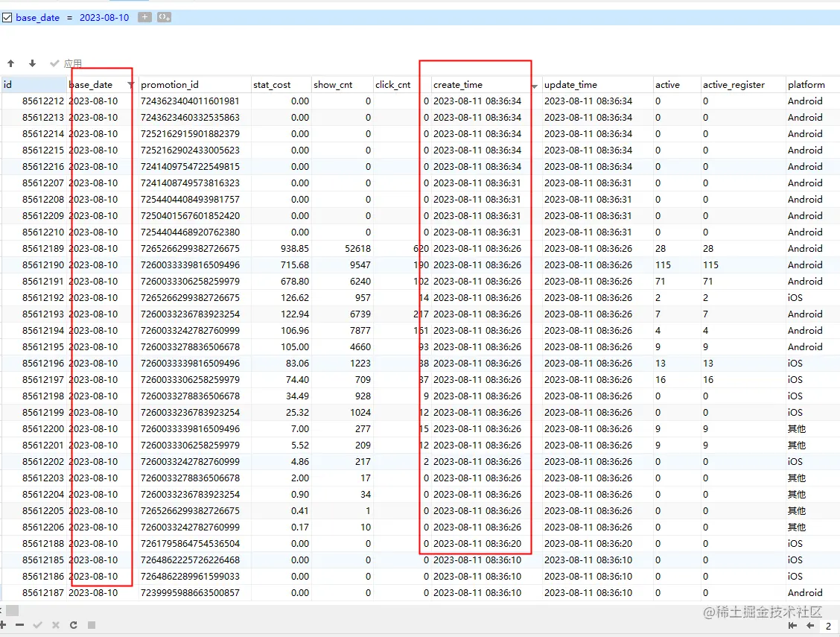This screenshot has width=840, height=637.
Task: Select id cell 85612212
Action: [x=34, y=101]
